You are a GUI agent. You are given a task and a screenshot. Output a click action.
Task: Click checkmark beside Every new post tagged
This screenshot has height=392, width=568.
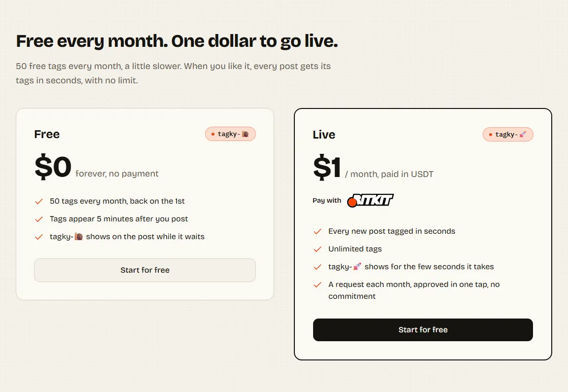[318, 232]
